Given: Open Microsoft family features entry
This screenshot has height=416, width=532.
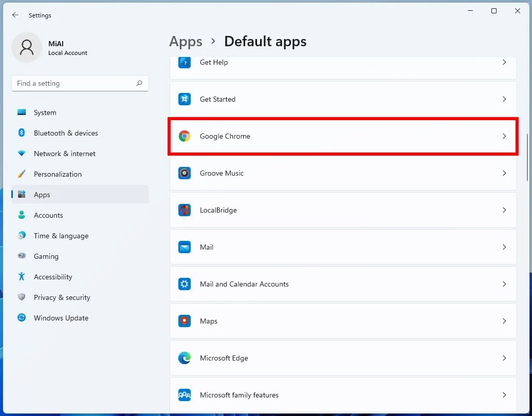Looking at the screenshot, I should pos(343,395).
